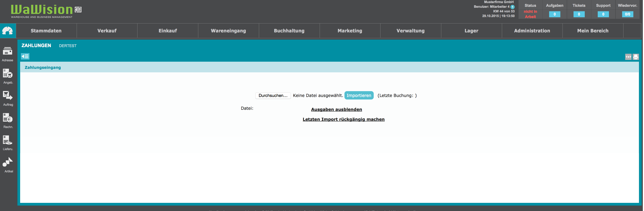The image size is (644, 211).
Task: Click the print icon at top right
Action: [635, 57]
